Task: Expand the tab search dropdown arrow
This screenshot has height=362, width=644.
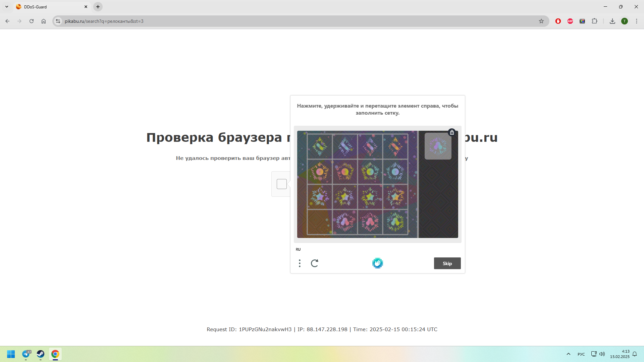Action: (7, 7)
